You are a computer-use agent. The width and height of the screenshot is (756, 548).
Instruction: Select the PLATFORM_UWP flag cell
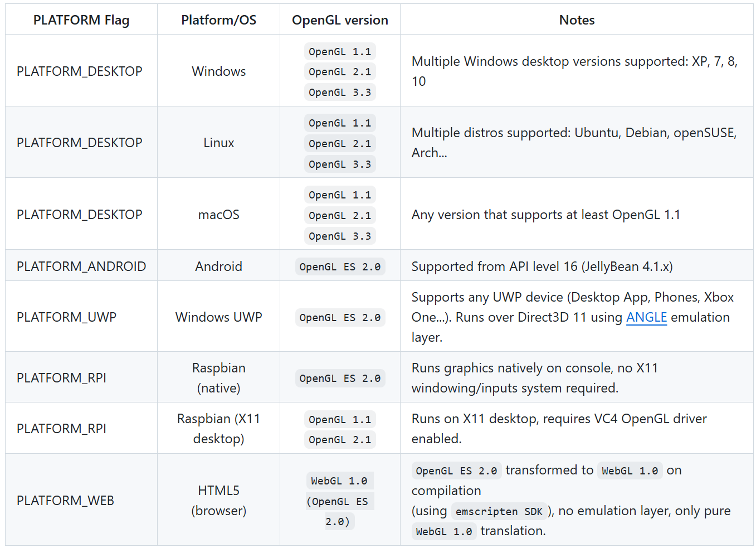67,317
